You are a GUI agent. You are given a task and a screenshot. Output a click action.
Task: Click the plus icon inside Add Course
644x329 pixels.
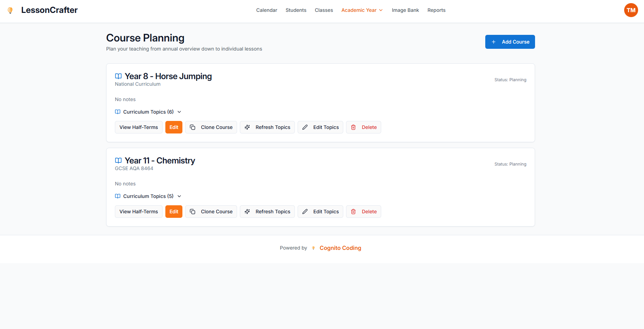pyautogui.click(x=494, y=42)
